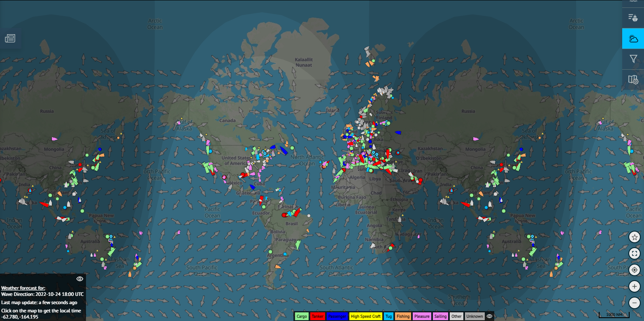This screenshot has height=321, width=644.
Task: Click the Fishing vessel type label
Action: click(x=403, y=316)
